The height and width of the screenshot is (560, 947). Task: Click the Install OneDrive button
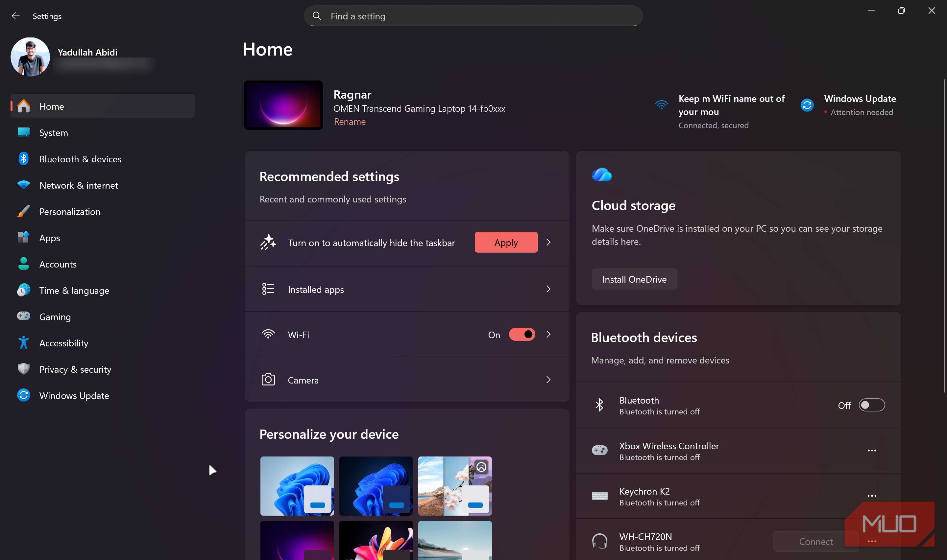point(634,279)
